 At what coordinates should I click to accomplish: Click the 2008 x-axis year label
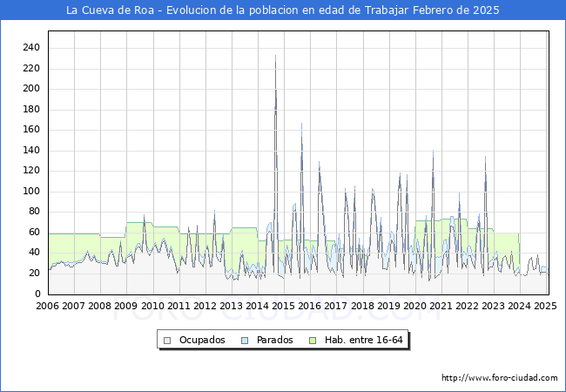(x=99, y=306)
